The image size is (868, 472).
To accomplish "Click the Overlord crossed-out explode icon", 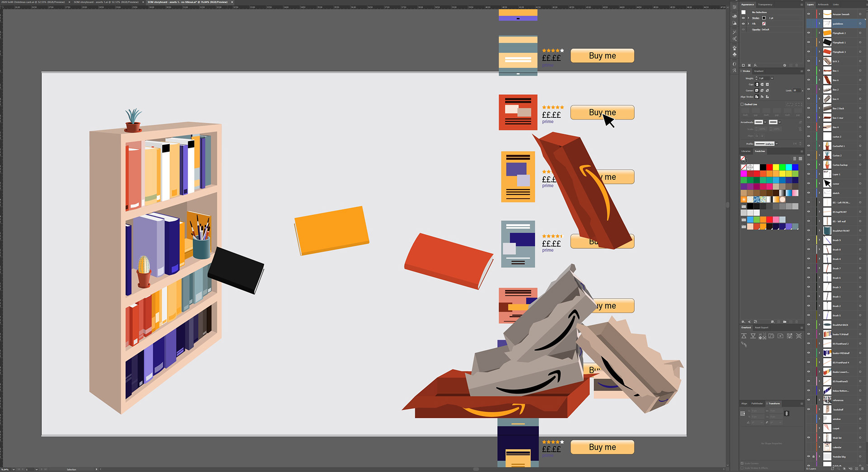I will pyautogui.click(x=799, y=336).
